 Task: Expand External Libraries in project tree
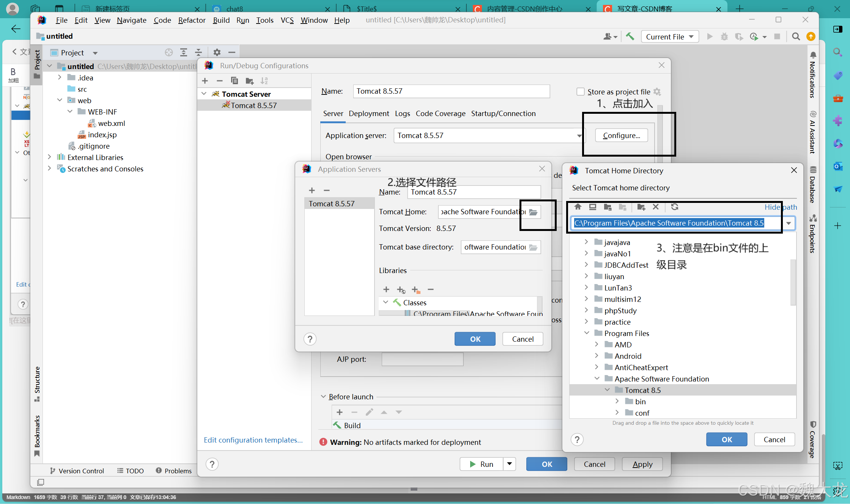pyautogui.click(x=49, y=157)
